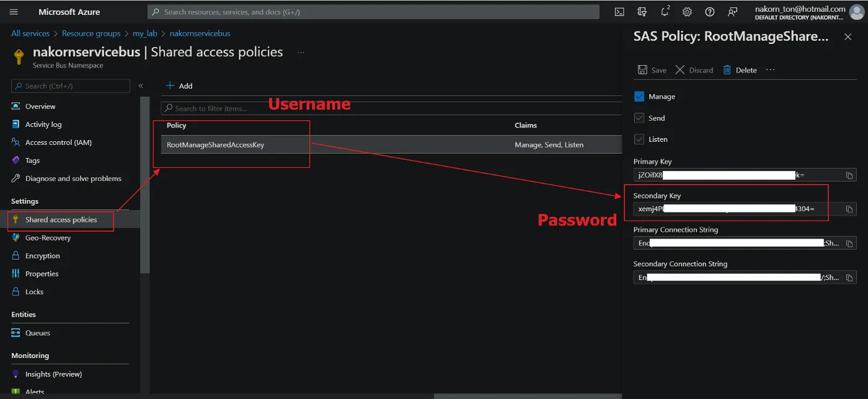This screenshot has width=868, height=399.
Task: Add a new shared access policy
Action: click(179, 86)
